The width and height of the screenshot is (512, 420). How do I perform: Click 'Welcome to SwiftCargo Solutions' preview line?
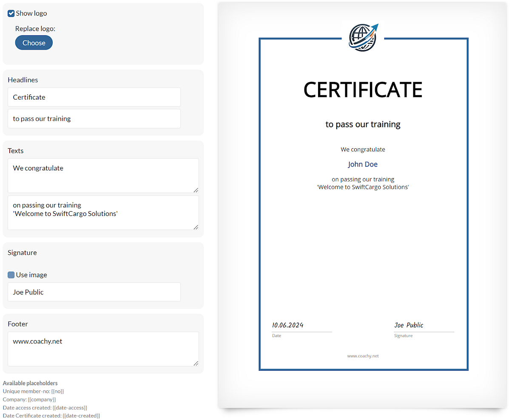363,187
